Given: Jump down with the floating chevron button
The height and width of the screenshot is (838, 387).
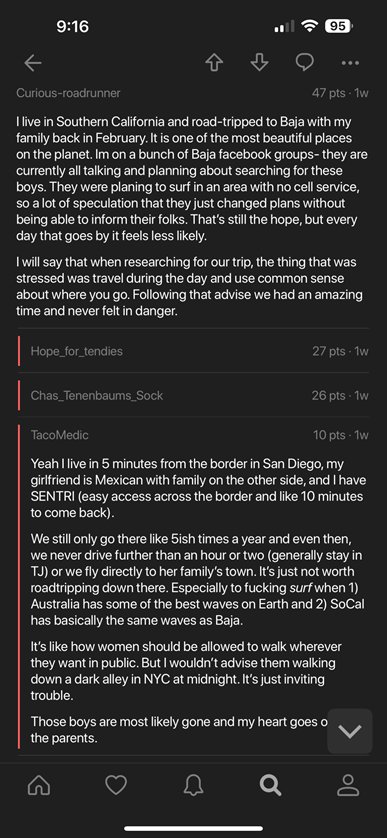Looking at the screenshot, I should 350,731.
